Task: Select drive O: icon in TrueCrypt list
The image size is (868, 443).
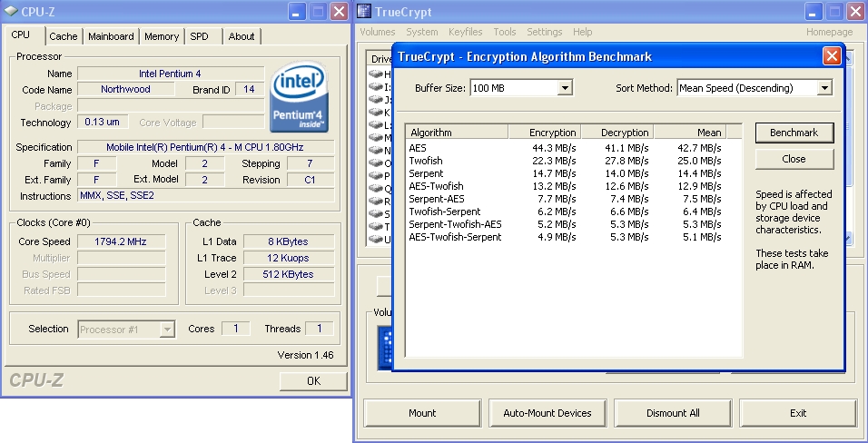Action: (x=376, y=162)
